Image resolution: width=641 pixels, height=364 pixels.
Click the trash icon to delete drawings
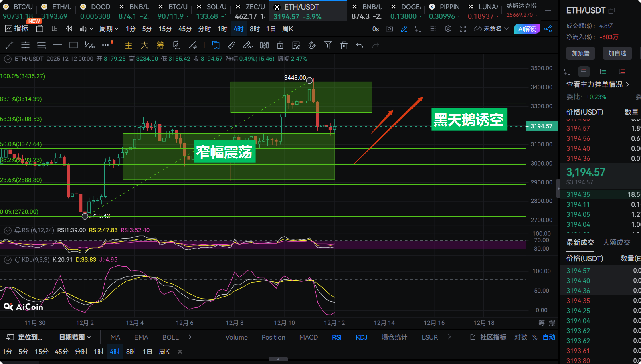point(344,45)
